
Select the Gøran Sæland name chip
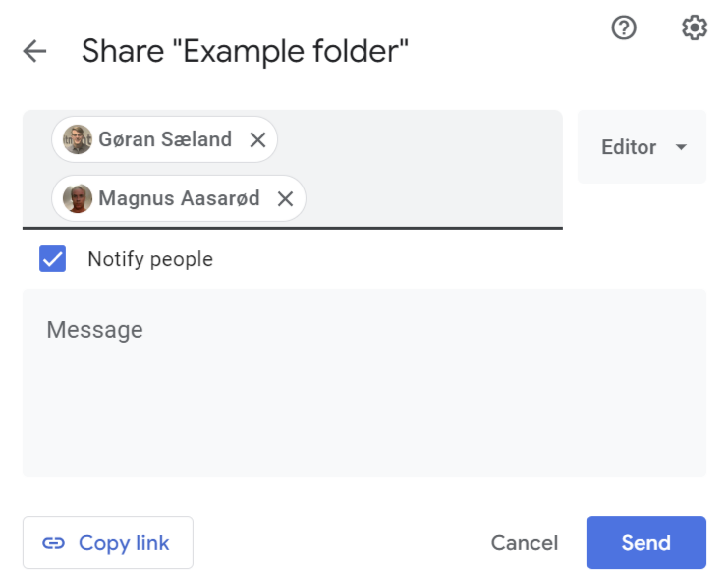tap(165, 139)
